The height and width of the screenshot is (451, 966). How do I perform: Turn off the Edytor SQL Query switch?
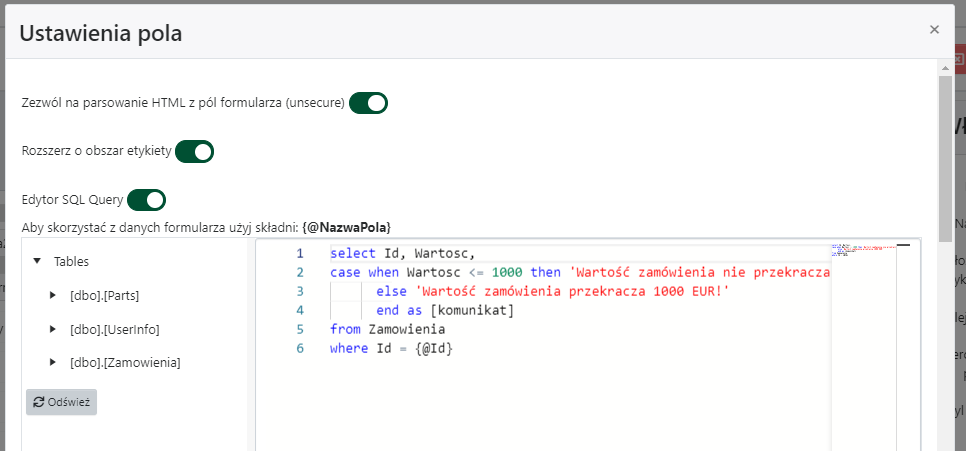[146, 200]
